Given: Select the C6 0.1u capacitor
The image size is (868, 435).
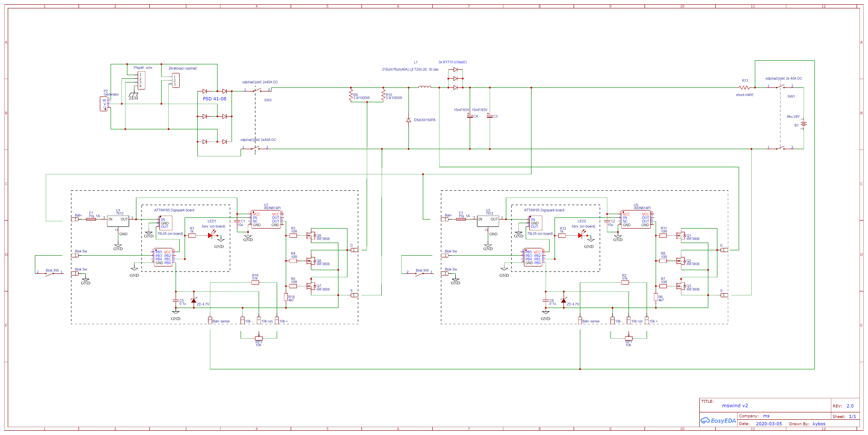Looking at the screenshot, I should point(545,300).
